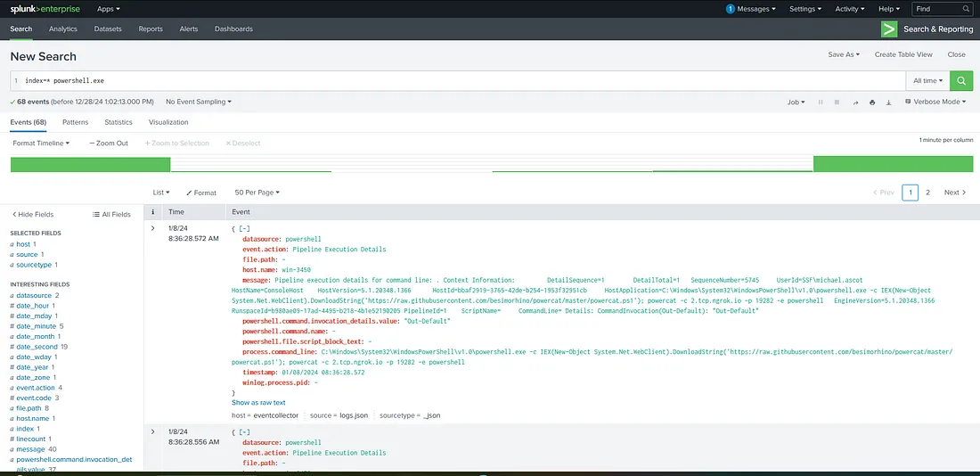Open the Help dropdown
Viewport: 980px width, 476px height.
point(889,9)
